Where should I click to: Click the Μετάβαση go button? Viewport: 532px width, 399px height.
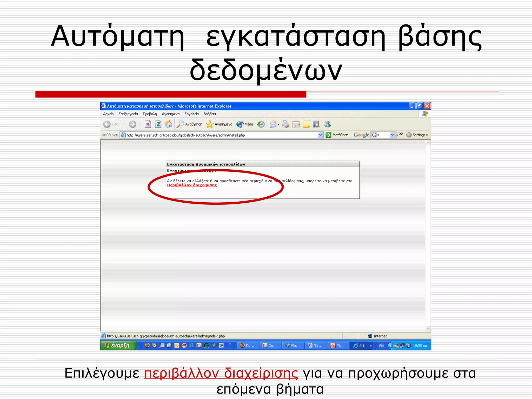pyautogui.click(x=337, y=135)
